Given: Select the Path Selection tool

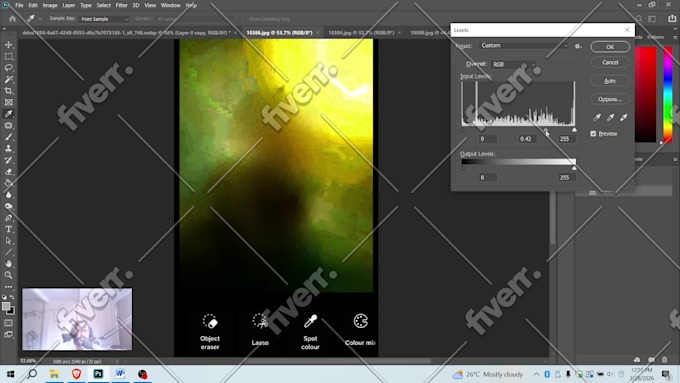Looking at the screenshot, I should 8,241.
